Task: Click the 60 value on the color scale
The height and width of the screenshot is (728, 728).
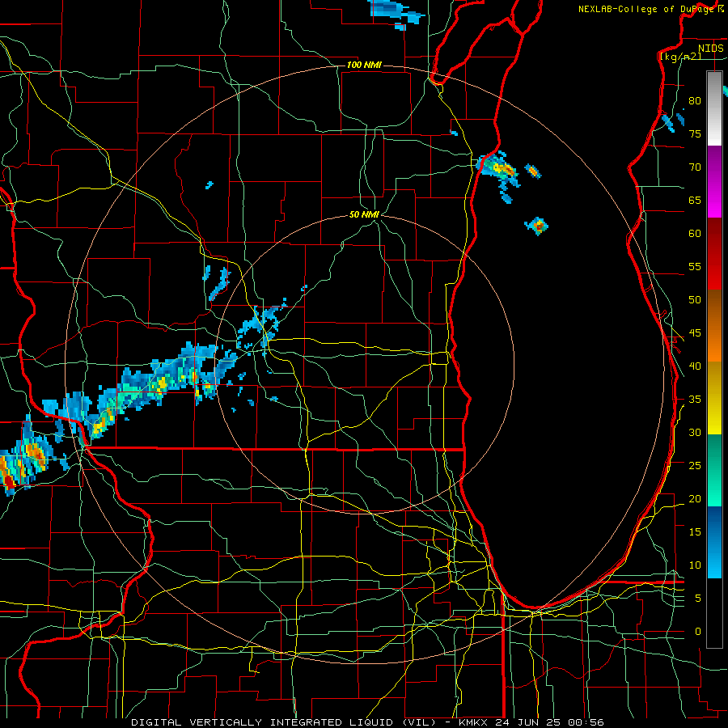Action: click(695, 234)
